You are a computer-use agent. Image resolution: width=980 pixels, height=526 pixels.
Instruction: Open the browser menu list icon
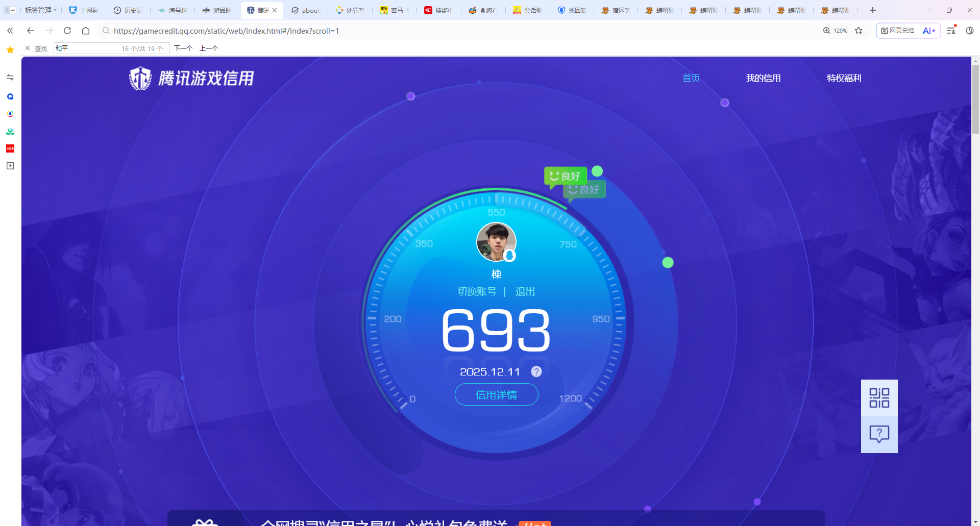951,31
